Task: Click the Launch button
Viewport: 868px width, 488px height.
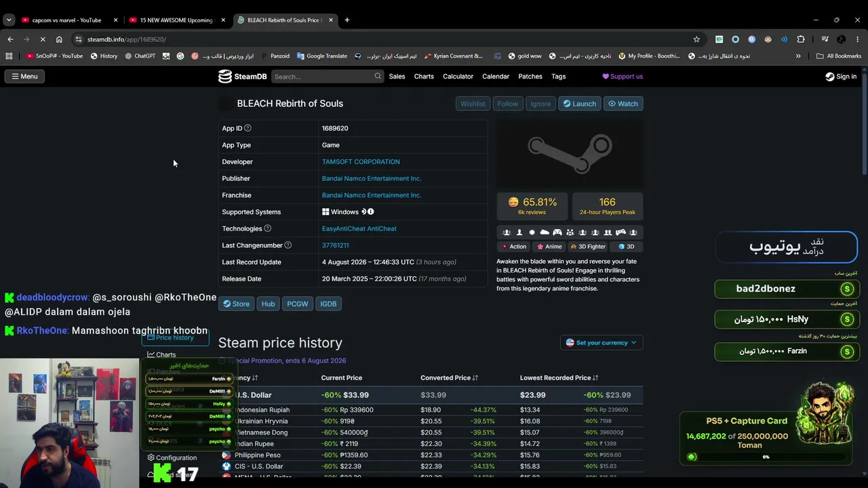Action: (579, 104)
